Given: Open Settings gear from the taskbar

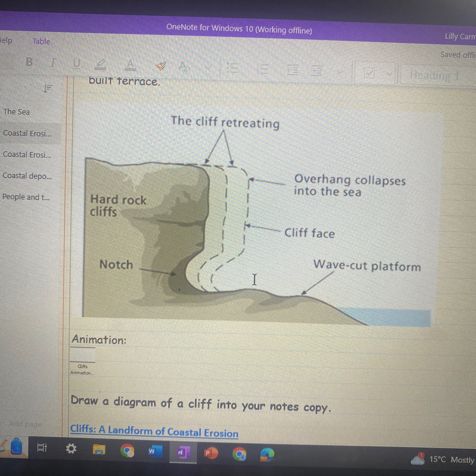Looking at the screenshot, I should point(71,449).
